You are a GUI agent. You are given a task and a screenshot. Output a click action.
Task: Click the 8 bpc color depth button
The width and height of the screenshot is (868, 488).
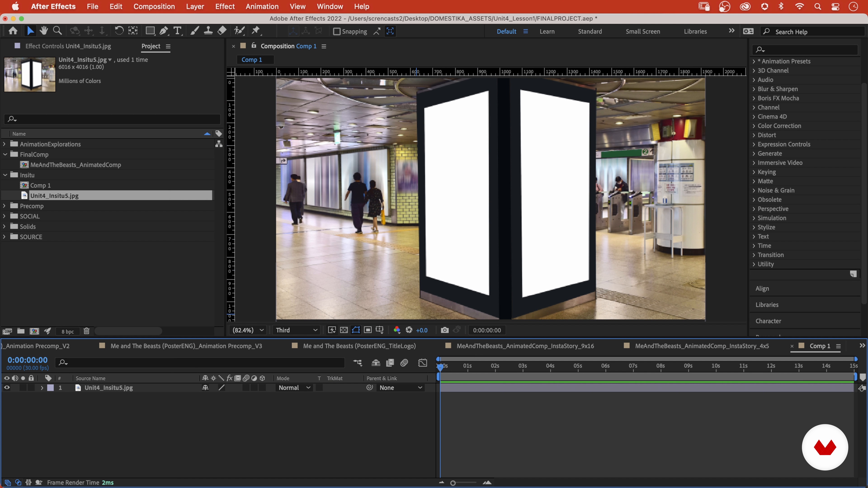(67, 332)
